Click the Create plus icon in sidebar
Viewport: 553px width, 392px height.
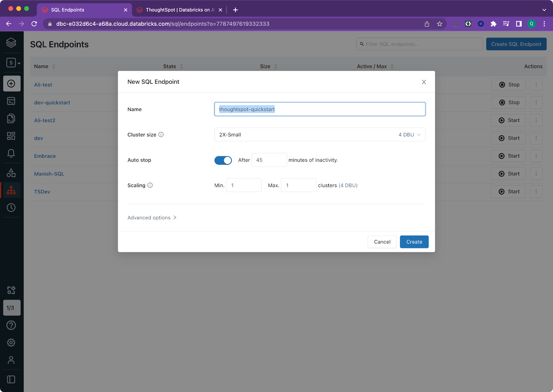click(x=11, y=84)
